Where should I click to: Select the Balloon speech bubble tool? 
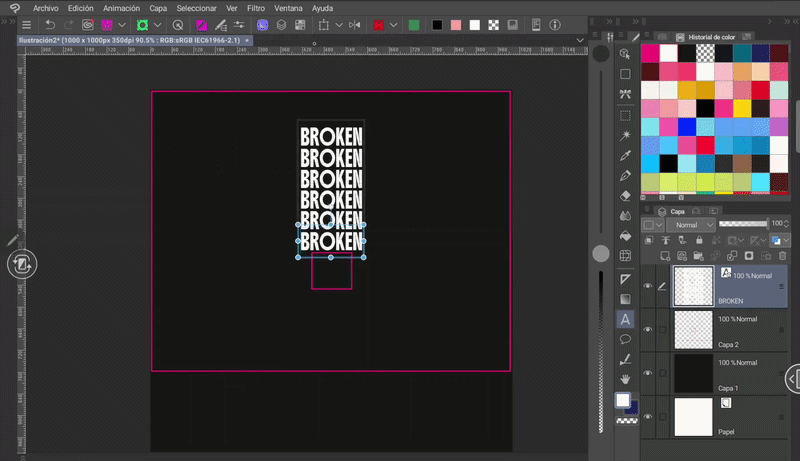point(625,339)
